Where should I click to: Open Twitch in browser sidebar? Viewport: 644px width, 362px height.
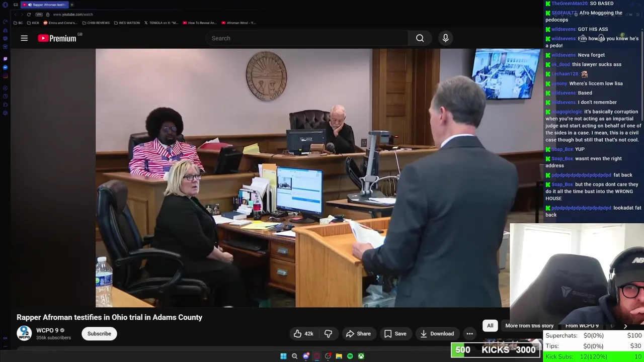click(5, 58)
